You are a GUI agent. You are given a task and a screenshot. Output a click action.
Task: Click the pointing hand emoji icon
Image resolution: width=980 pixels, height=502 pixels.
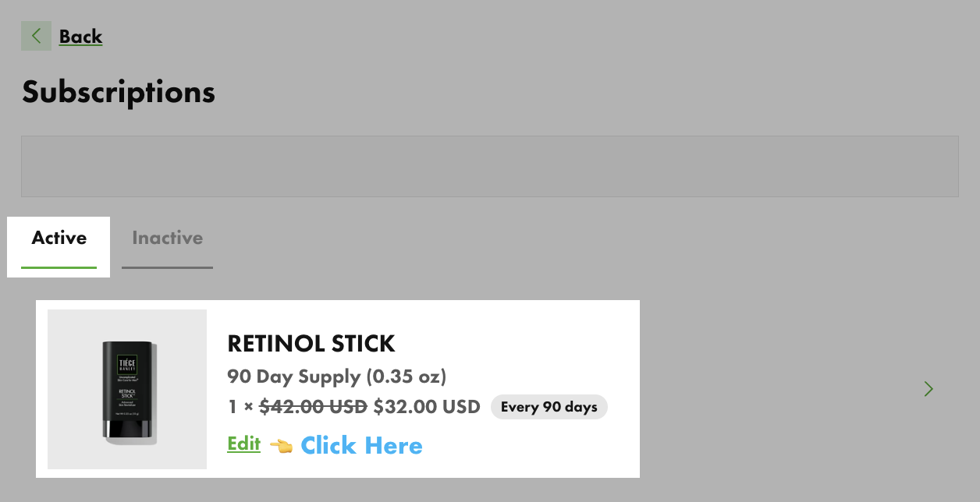pyautogui.click(x=280, y=446)
